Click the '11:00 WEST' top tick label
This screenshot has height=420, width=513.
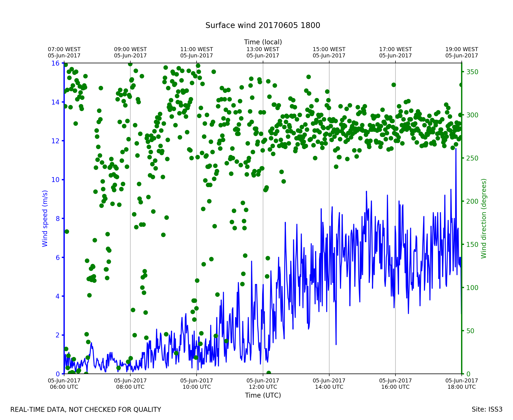197,49
